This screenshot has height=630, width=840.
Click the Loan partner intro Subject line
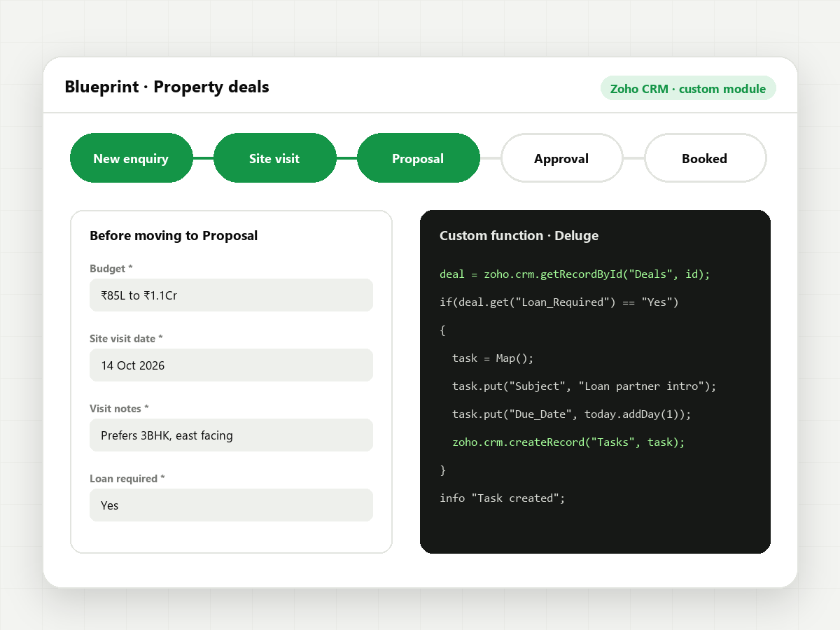click(x=584, y=386)
